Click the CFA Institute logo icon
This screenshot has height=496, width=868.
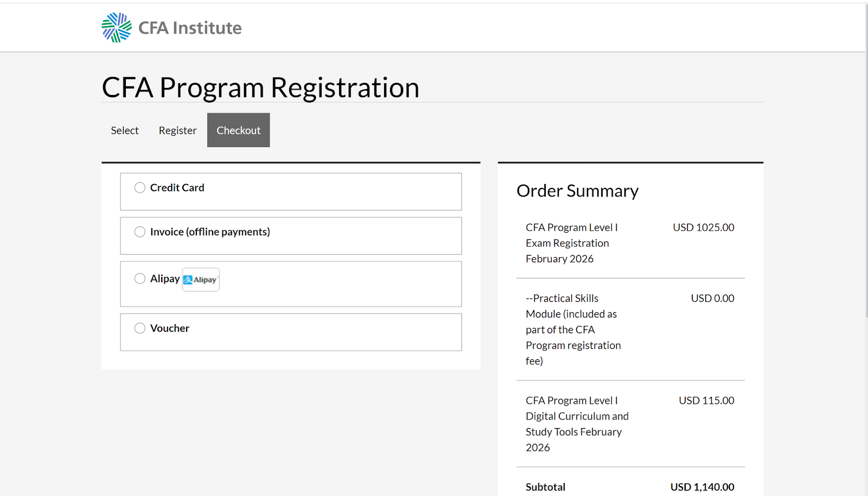coord(117,28)
